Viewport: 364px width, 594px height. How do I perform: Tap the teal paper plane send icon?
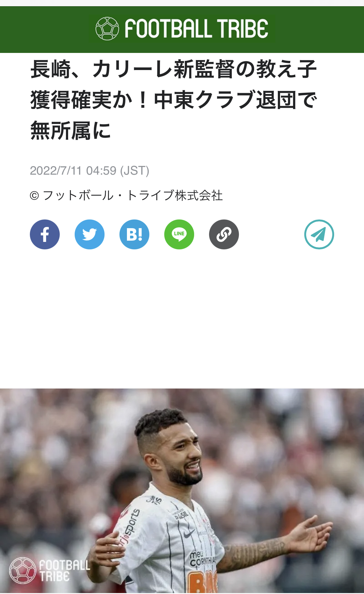(x=319, y=234)
